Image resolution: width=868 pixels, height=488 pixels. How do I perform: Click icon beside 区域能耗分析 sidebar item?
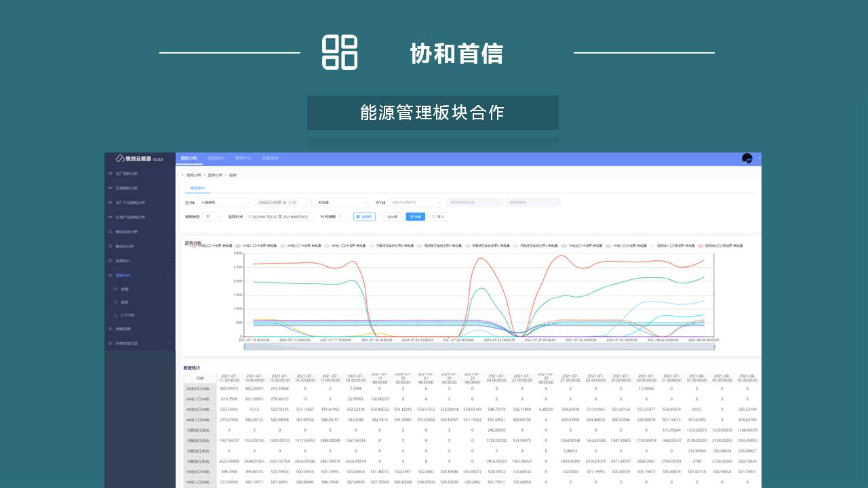(111, 188)
